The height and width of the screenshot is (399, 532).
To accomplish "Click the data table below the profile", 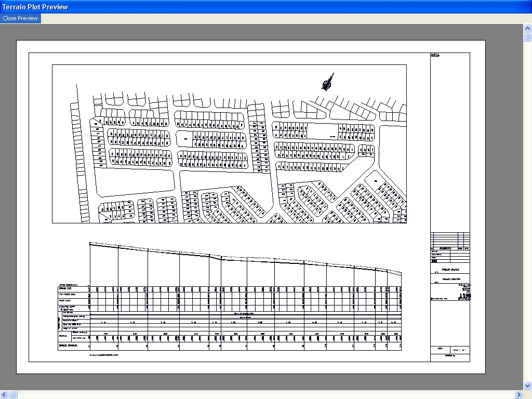I will [230, 318].
